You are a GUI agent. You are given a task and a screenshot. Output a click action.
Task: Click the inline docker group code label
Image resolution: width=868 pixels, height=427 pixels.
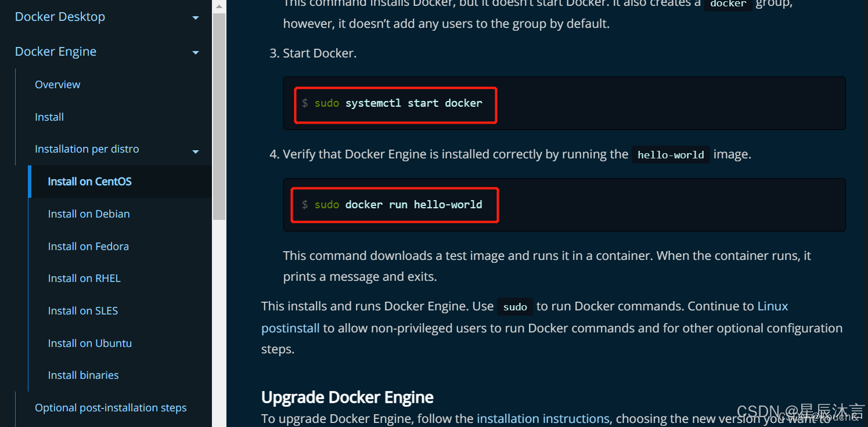(728, 5)
